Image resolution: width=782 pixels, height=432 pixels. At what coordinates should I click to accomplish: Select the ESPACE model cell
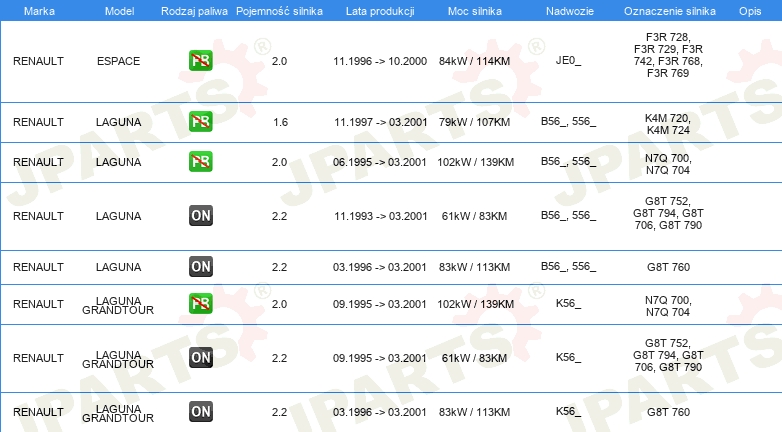(118, 61)
